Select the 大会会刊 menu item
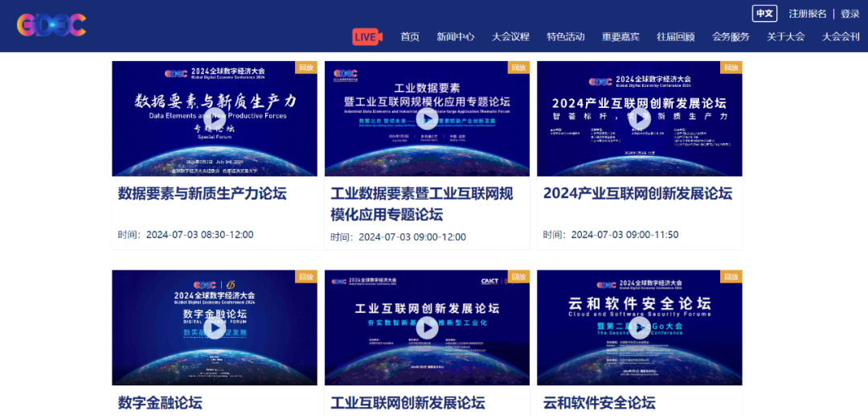The width and height of the screenshot is (868, 416). coord(841,37)
